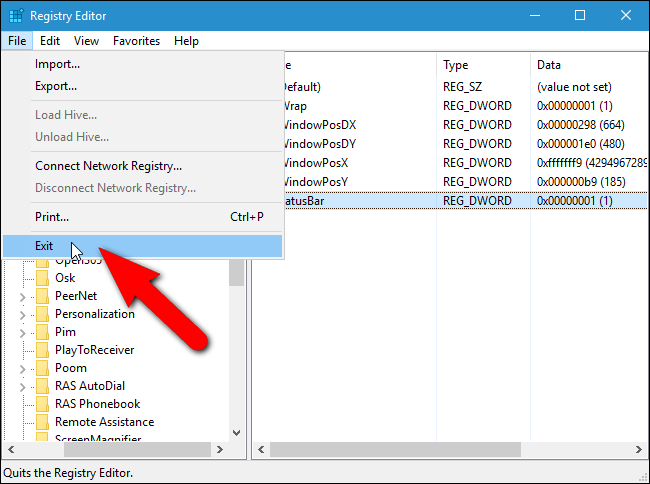Click Exit in the File menu

pyautogui.click(x=142, y=246)
